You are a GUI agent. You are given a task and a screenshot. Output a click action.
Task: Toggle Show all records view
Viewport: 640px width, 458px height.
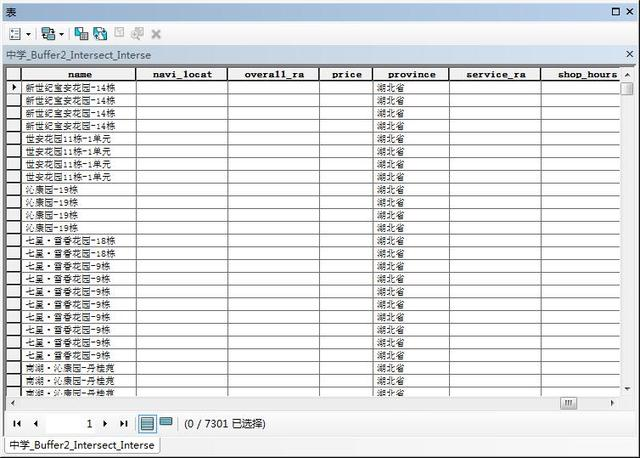point(147,423)
